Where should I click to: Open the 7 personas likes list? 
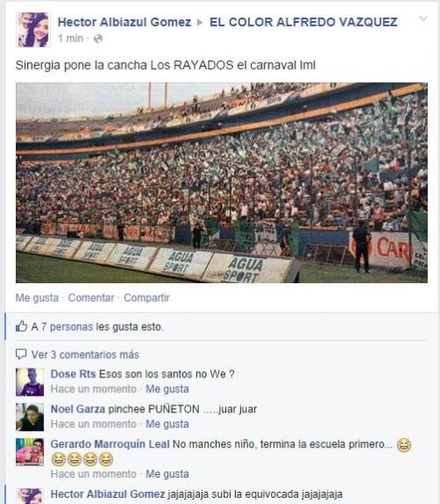click(67, 326)
